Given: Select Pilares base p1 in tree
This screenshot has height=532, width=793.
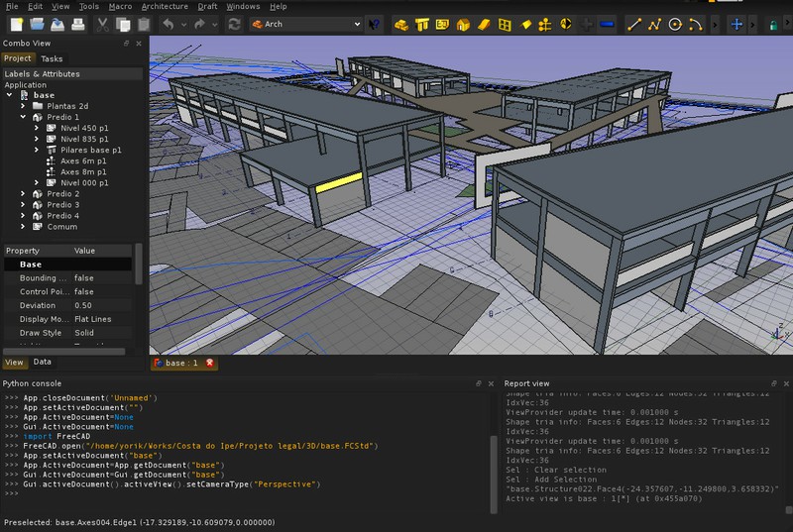Looking at the screenshot, I should (x=90, y=150).
